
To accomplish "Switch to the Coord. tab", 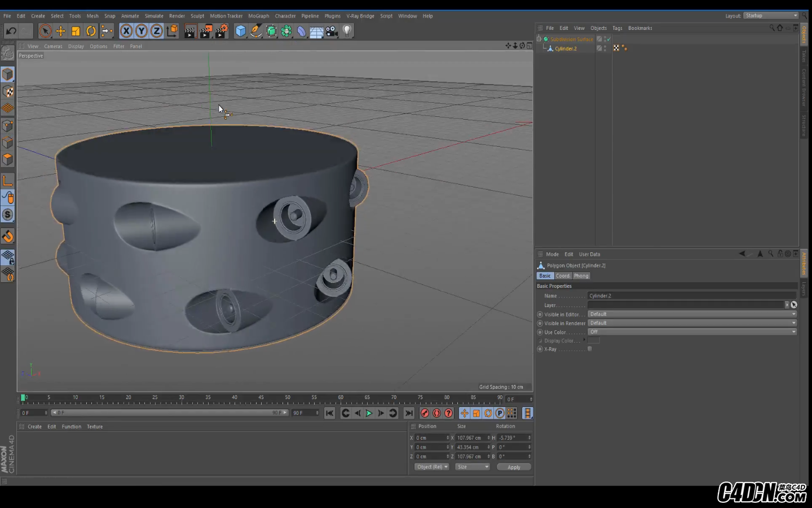I will pyautogui.click(x=563, y=276).
